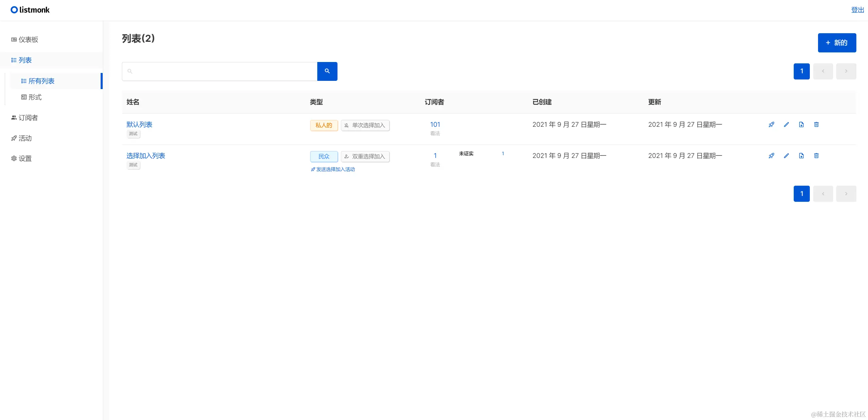Click pencil edit icon for 默认列表 row

[x=786, y=125]
